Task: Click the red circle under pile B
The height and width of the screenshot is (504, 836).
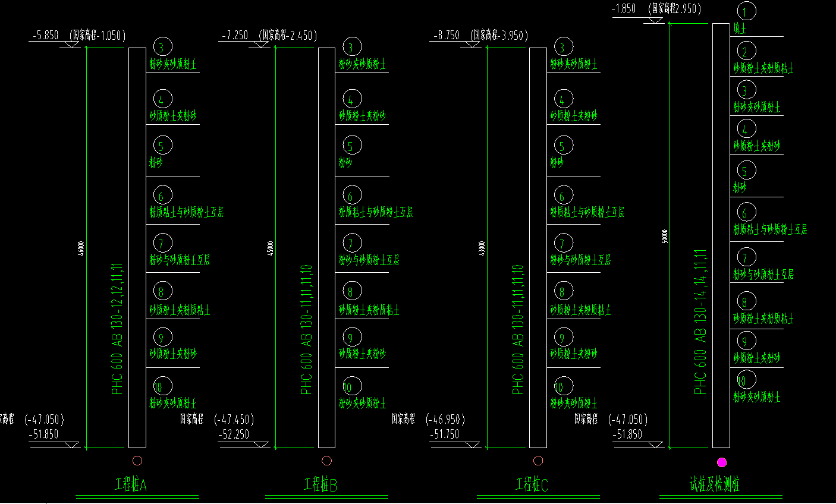Action: [326, 461]
